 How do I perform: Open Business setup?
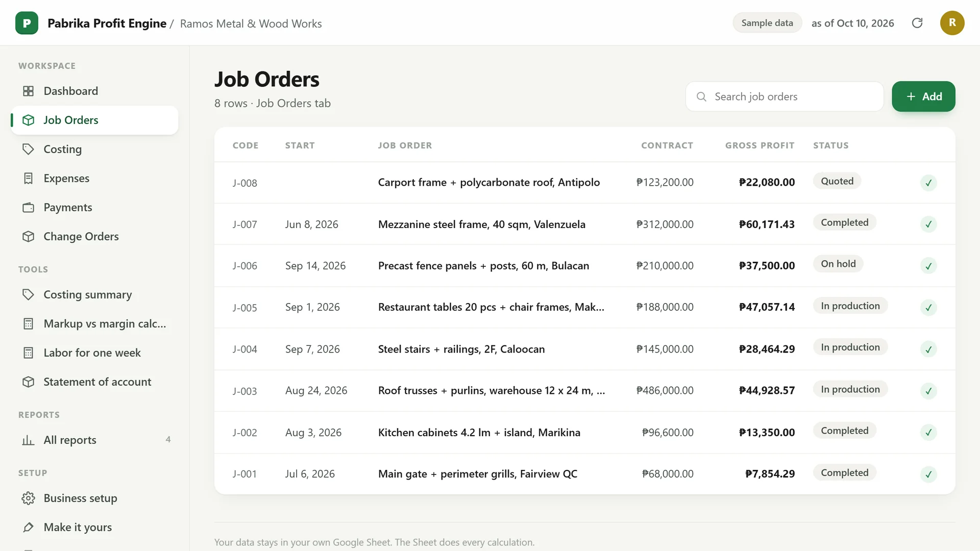(x=95, y=498)
